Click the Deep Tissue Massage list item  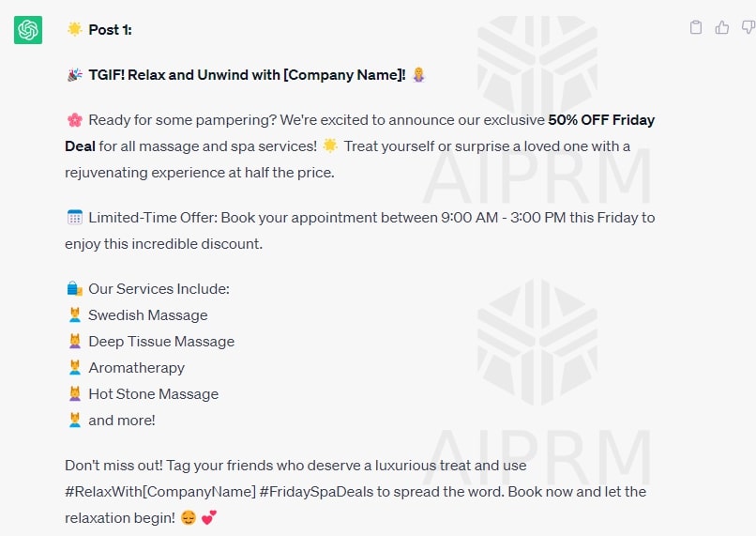point(161,342)
